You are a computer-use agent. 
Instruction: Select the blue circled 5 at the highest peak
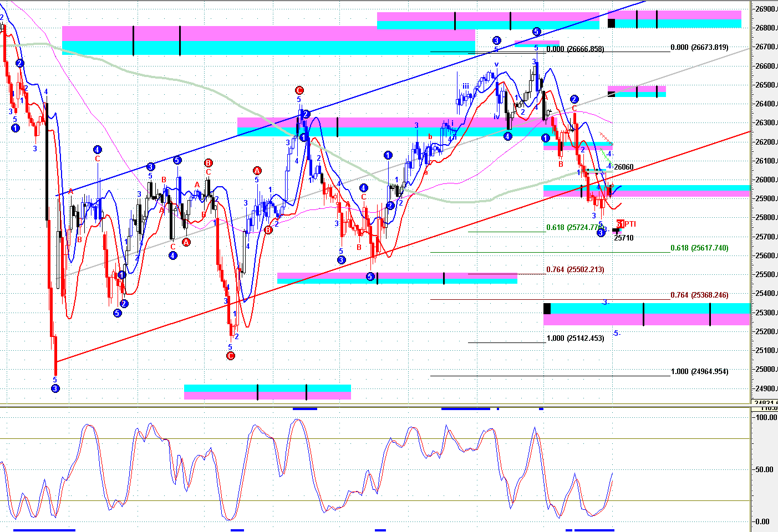point(536,32)
